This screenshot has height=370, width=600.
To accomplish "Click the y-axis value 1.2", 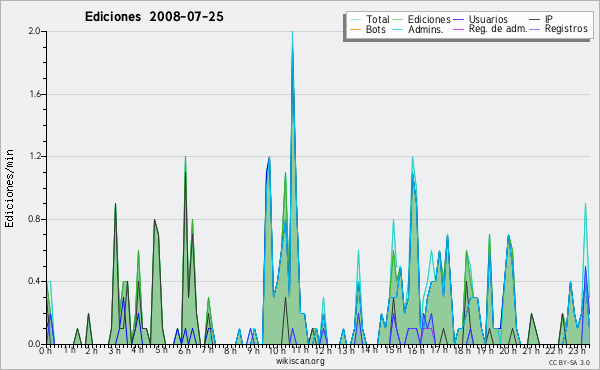I will click(34, 156).
